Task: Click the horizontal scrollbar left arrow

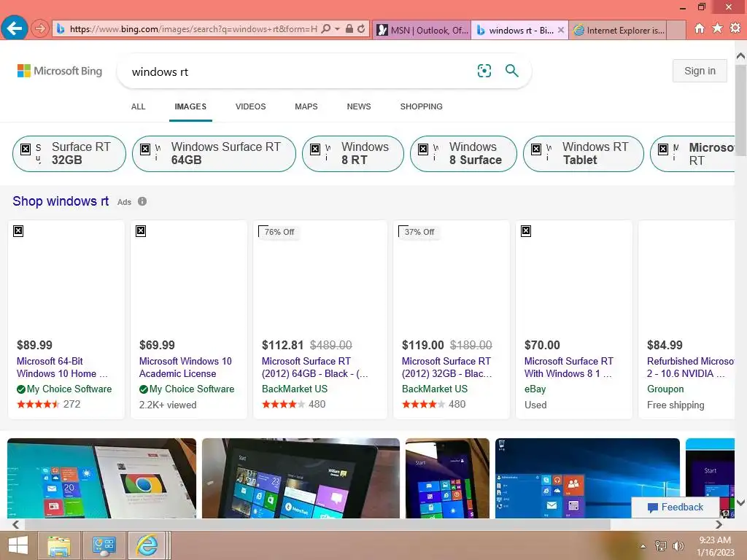Action: pyautogui.click(x=16, y=524)
